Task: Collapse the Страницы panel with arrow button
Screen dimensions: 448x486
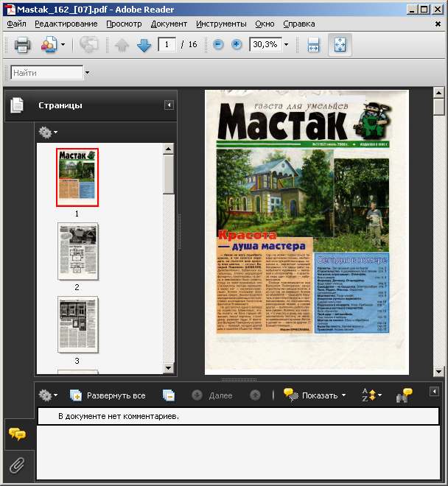Action: coord(169,105)
